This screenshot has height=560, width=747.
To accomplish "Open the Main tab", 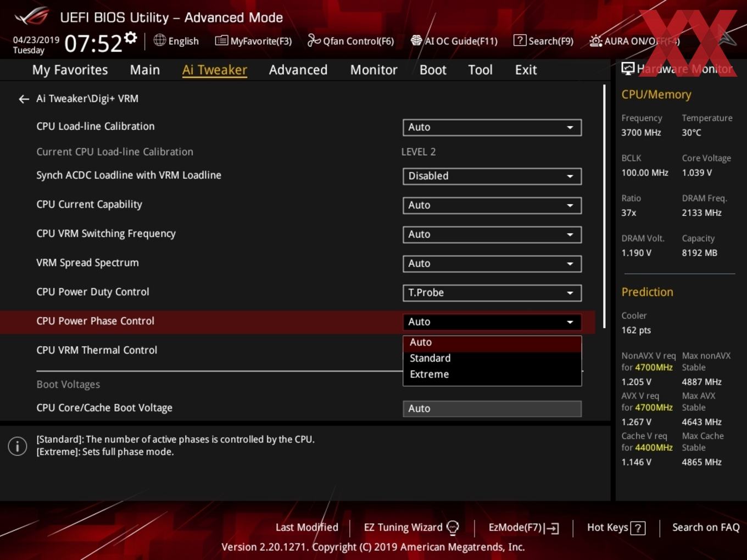I will [145, 70].
